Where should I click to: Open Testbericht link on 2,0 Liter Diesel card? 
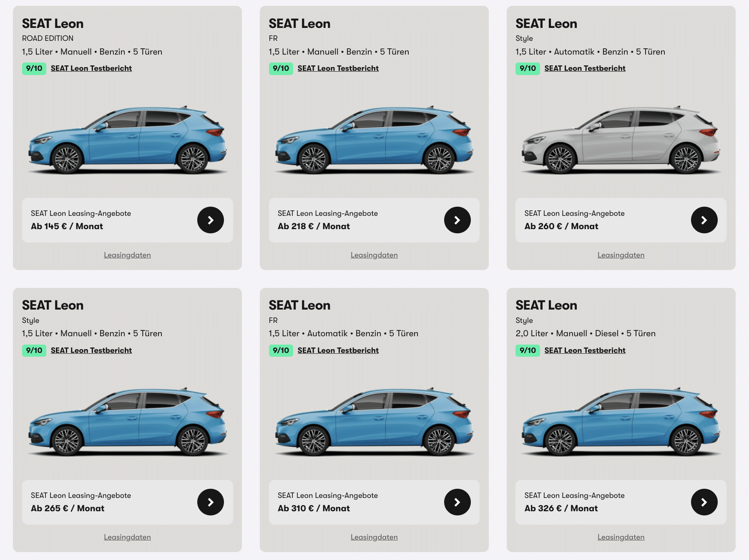click(585, 350)
